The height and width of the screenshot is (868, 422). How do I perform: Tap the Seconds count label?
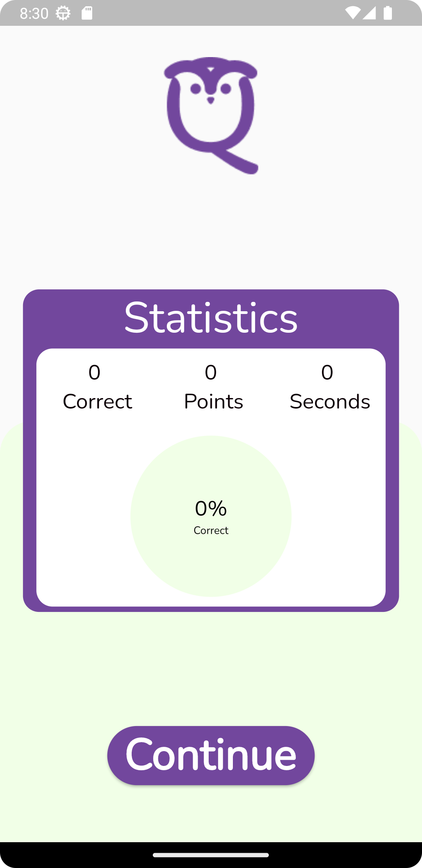pos(330,402)
